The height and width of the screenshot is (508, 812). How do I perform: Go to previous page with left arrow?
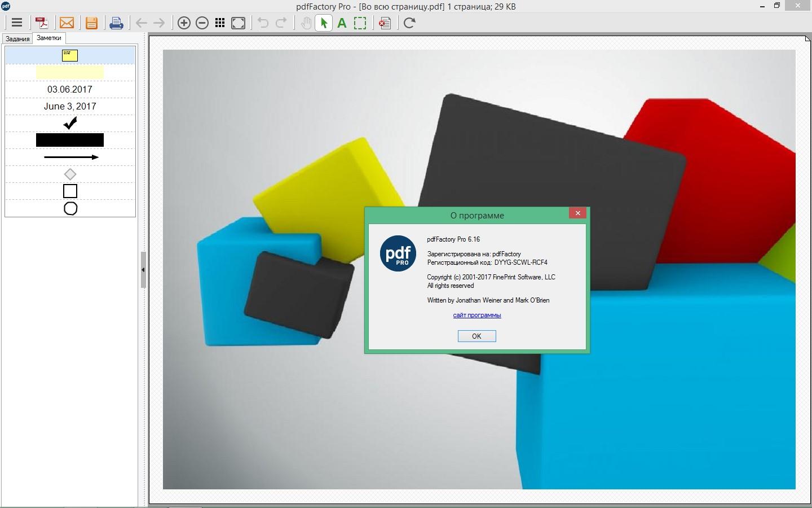point(141,23)
